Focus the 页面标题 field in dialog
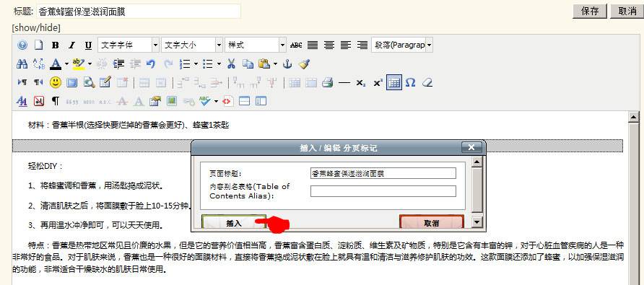This screenshot has width=644, height=285. coord(383,173)
